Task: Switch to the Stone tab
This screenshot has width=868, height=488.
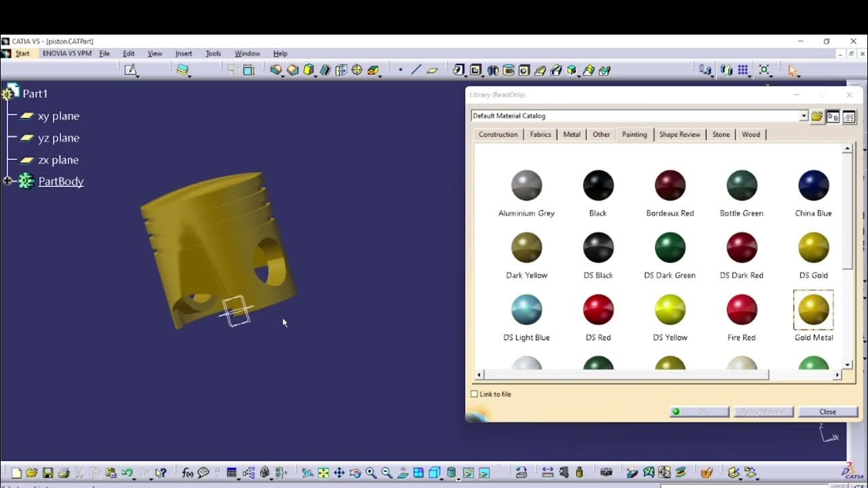Action: tap(721, 134)
